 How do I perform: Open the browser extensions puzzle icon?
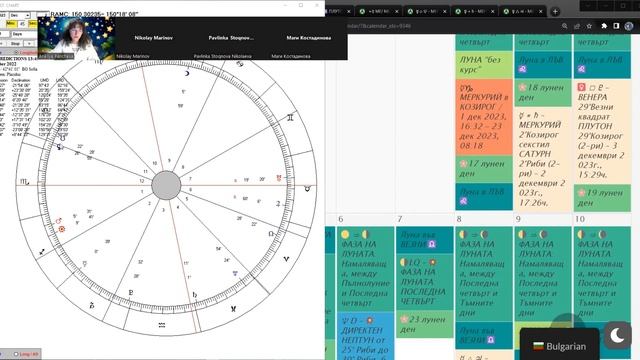(x=604, y=26)
